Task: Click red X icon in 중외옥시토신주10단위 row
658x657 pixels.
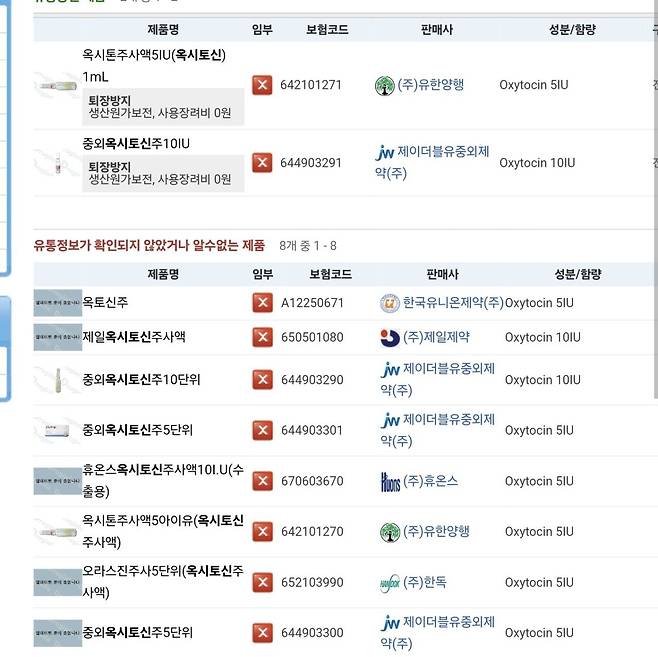Action: tap(262, 380)
